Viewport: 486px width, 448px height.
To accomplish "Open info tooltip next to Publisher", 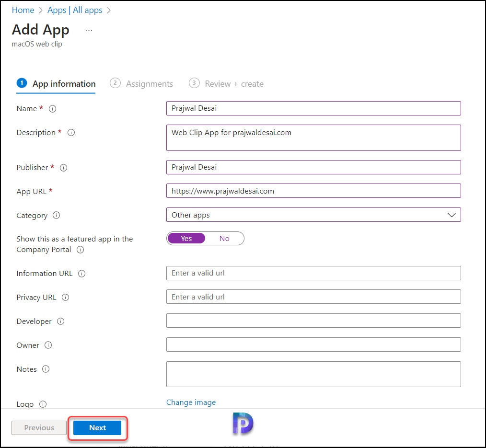I will click(64, 168).
